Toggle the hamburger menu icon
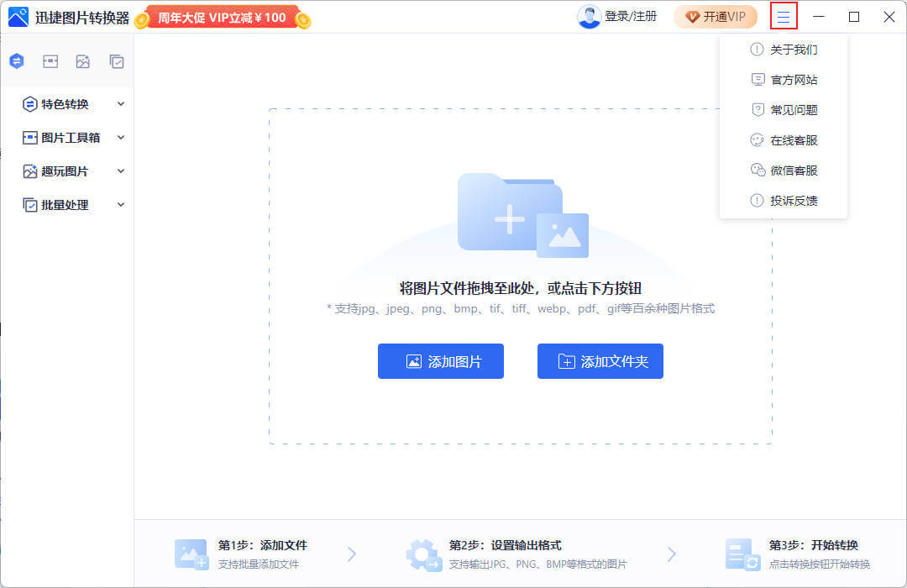 784,16
